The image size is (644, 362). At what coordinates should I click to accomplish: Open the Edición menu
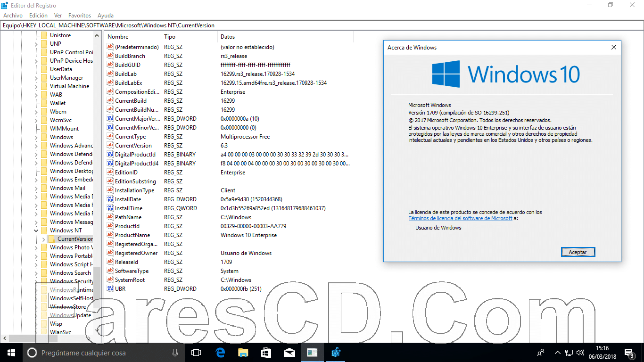38,16
